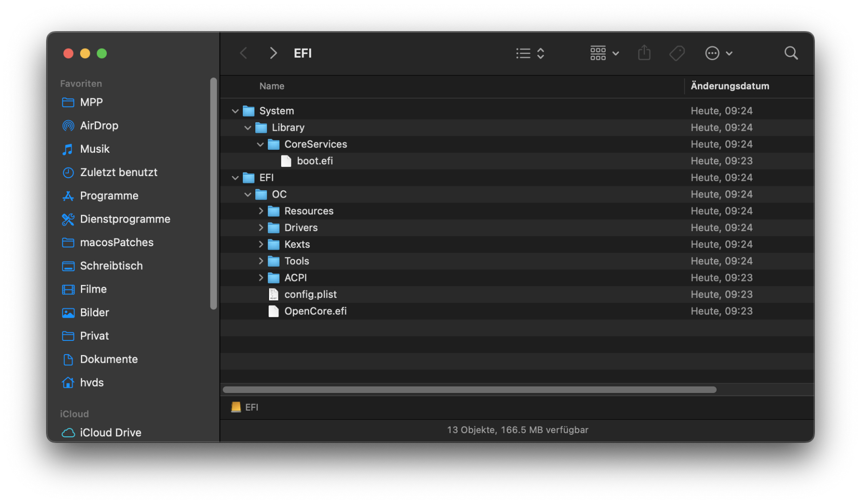Viewport: 861px width, 504px height.
Task: Open iCloud Drive in the sidebar
Action: pyautogui.click(x=110, y=432)
